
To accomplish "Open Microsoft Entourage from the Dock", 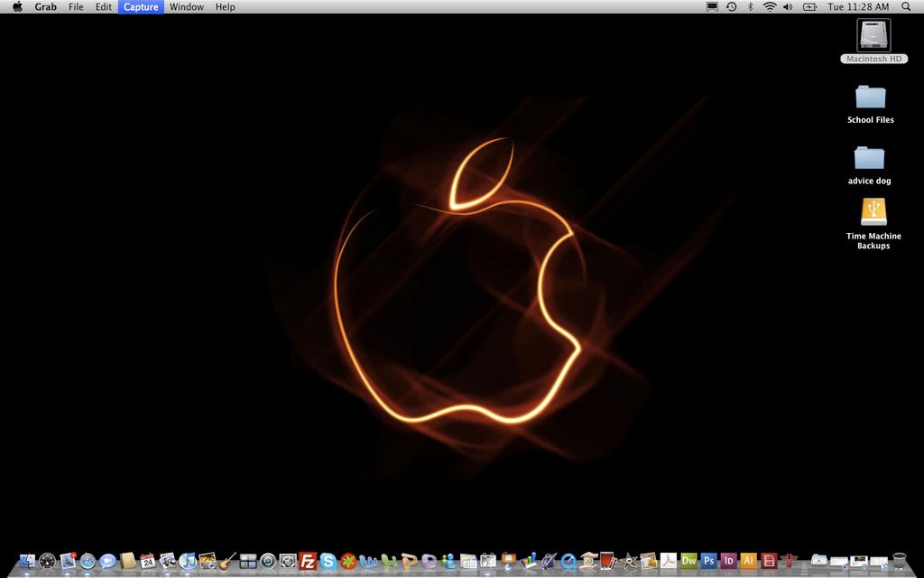I will [x=429, y=561].
